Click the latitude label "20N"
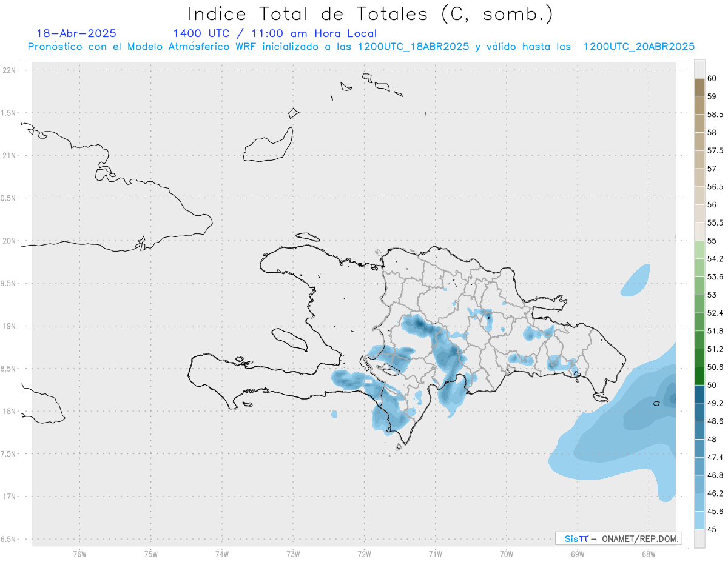This screenshot has height=562, width=728. (9, 241)
